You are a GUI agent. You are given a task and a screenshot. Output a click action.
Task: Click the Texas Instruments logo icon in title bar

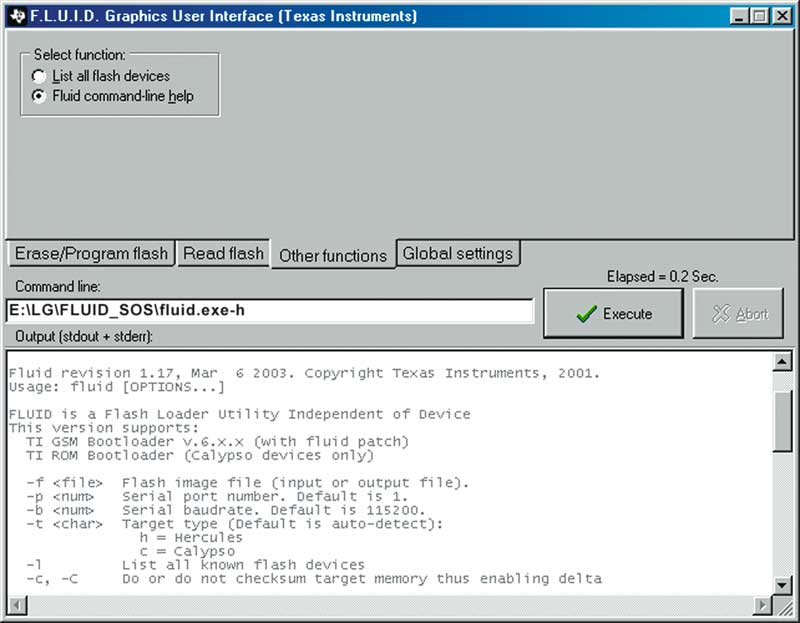[x=17, y=16]
